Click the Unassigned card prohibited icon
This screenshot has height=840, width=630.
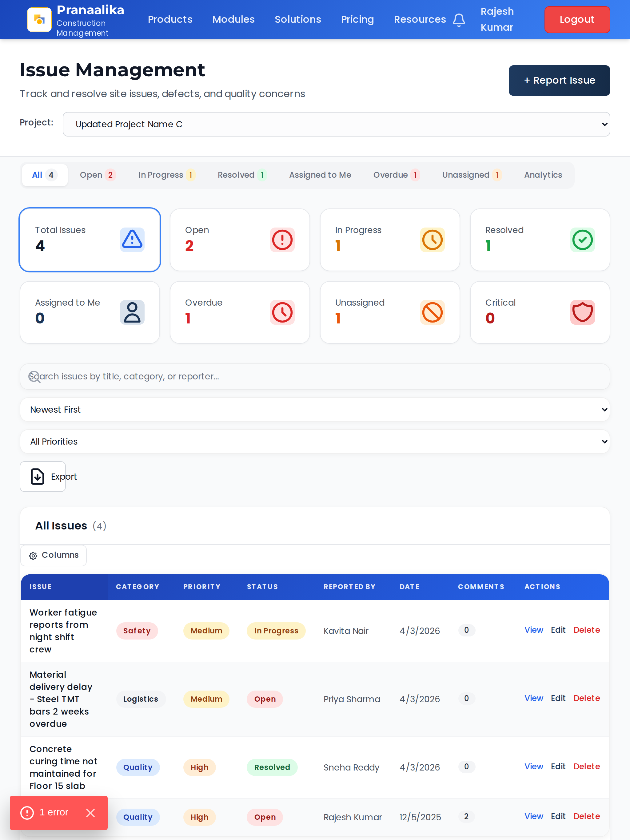pos(433,312)
